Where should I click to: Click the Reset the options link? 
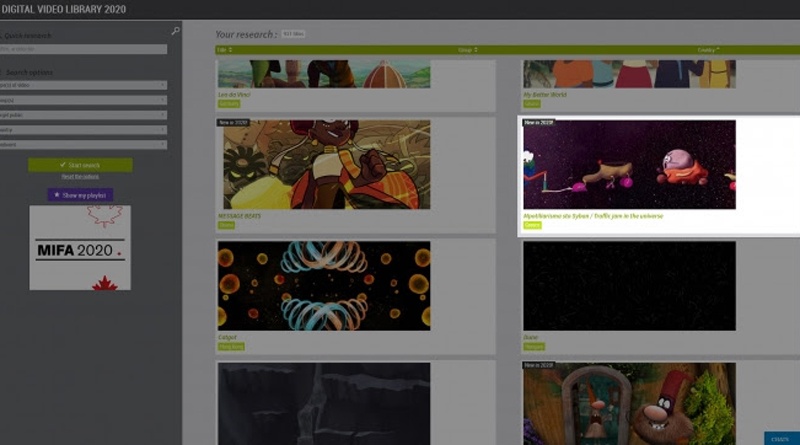click(x=80, y=176)
